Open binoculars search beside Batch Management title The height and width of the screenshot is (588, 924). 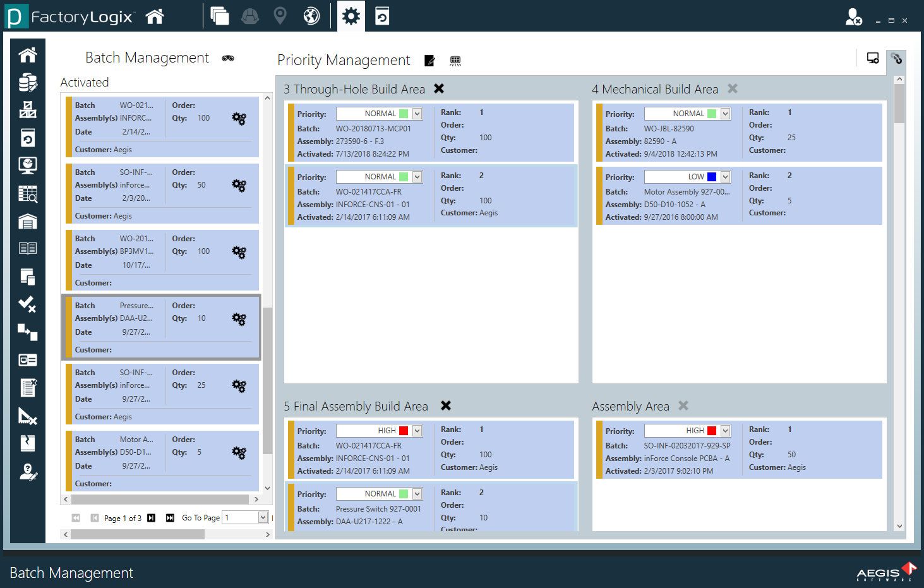(228, 57)
